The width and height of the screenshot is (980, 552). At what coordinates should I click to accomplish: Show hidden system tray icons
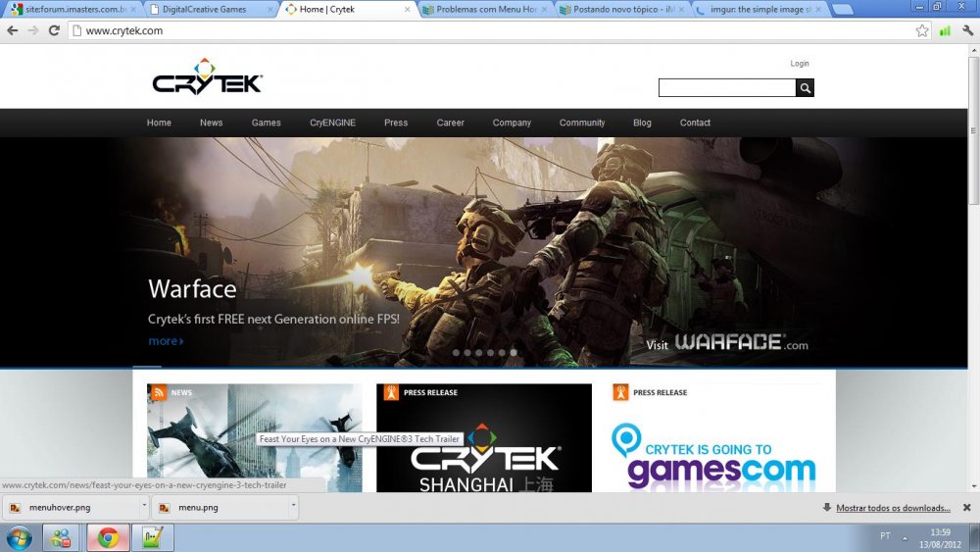tap(903, 536)
